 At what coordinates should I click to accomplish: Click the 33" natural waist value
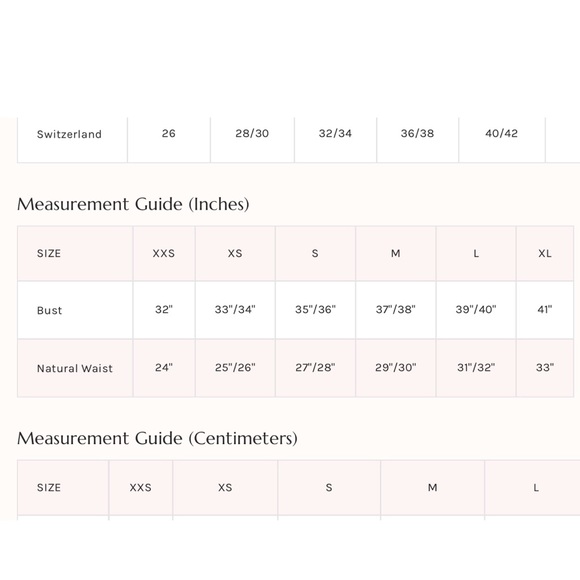(x=545, y=367)
